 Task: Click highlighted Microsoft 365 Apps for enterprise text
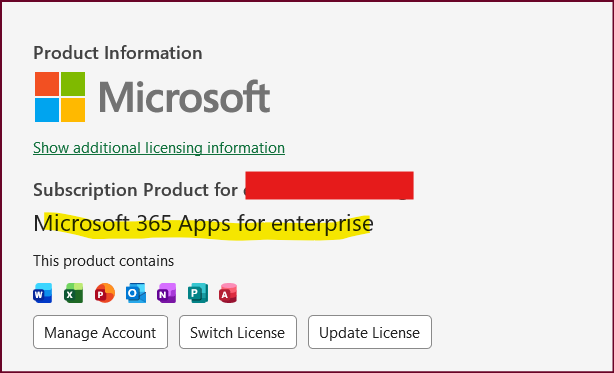point(204,224)
